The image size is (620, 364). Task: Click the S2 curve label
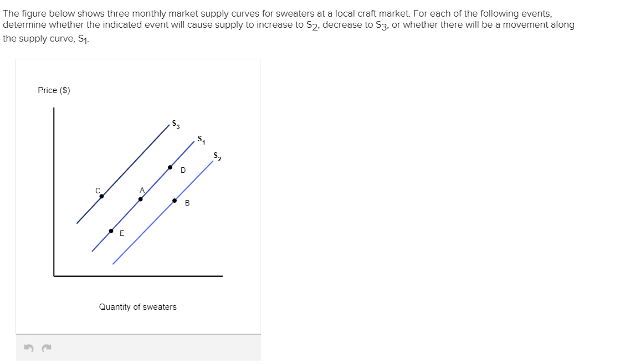tap(216, 157)
